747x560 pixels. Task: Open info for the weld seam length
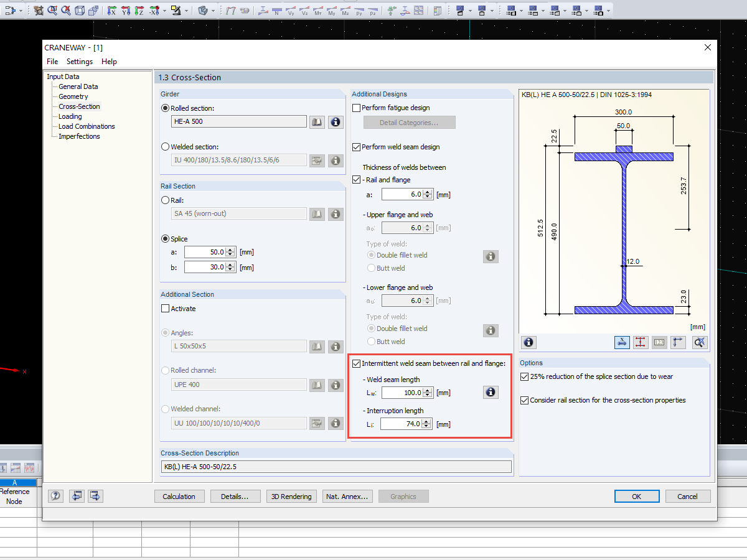[491, 392]
